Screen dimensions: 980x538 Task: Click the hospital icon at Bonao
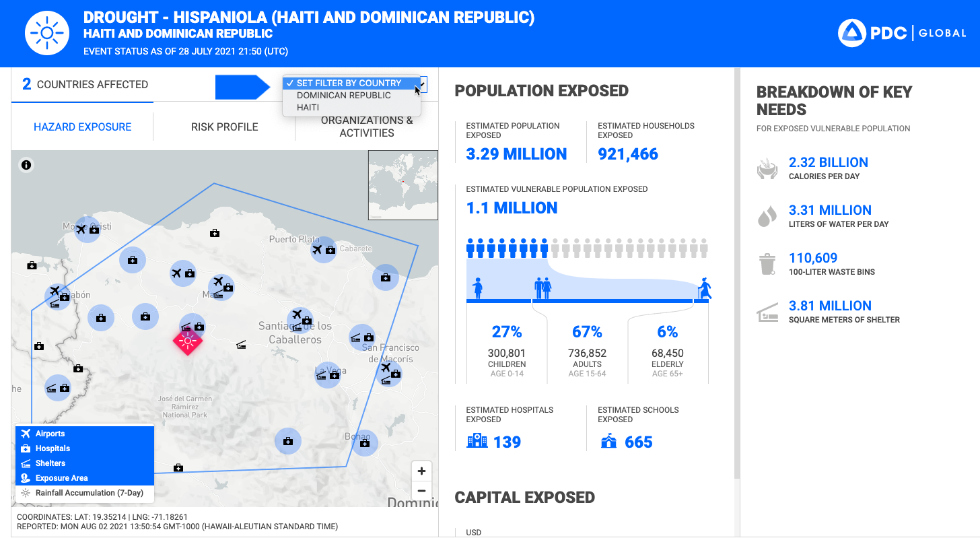tap(365, 443)
